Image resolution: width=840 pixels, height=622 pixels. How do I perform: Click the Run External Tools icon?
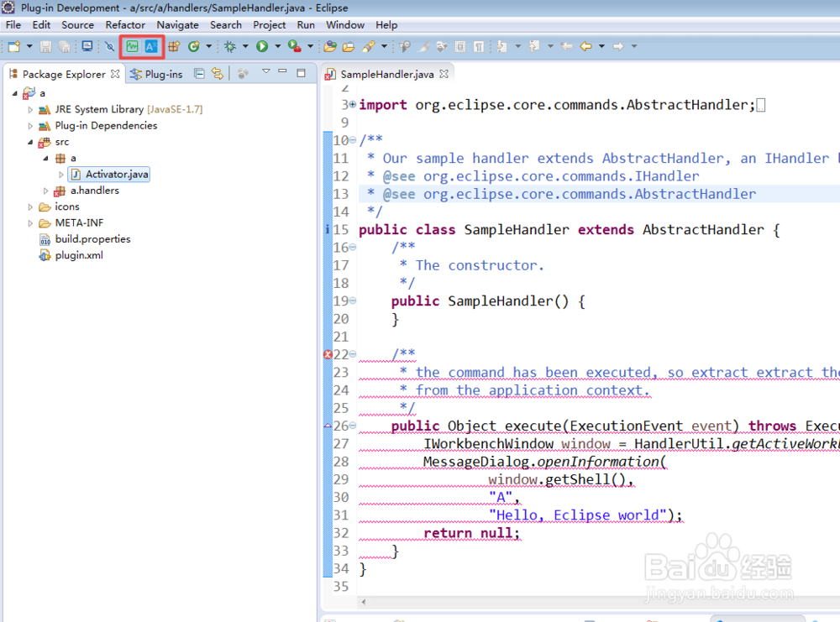[294, 46]
